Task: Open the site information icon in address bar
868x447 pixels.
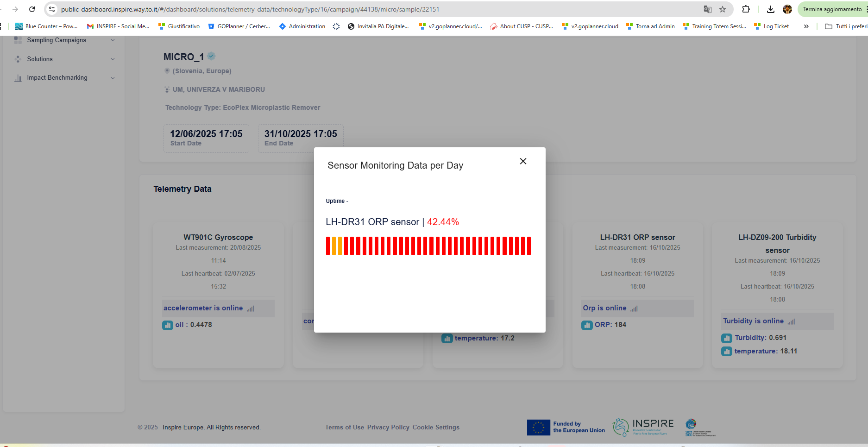Action: point(52,9)
